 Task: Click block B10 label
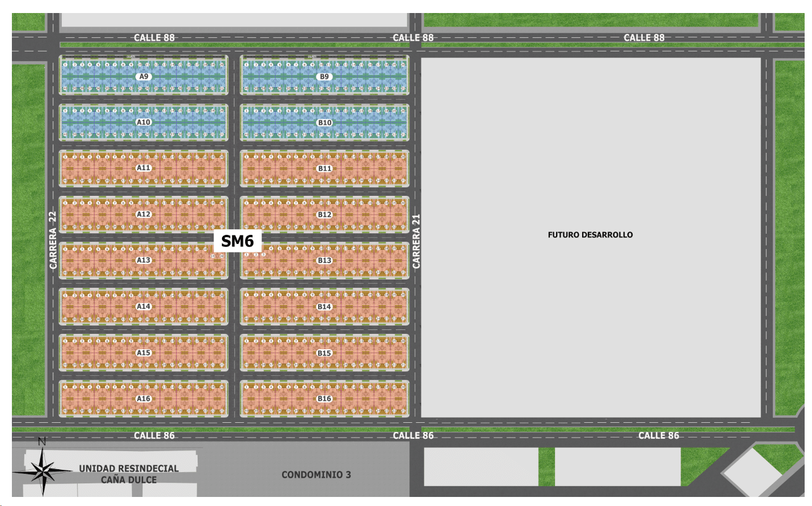point(324,122)
